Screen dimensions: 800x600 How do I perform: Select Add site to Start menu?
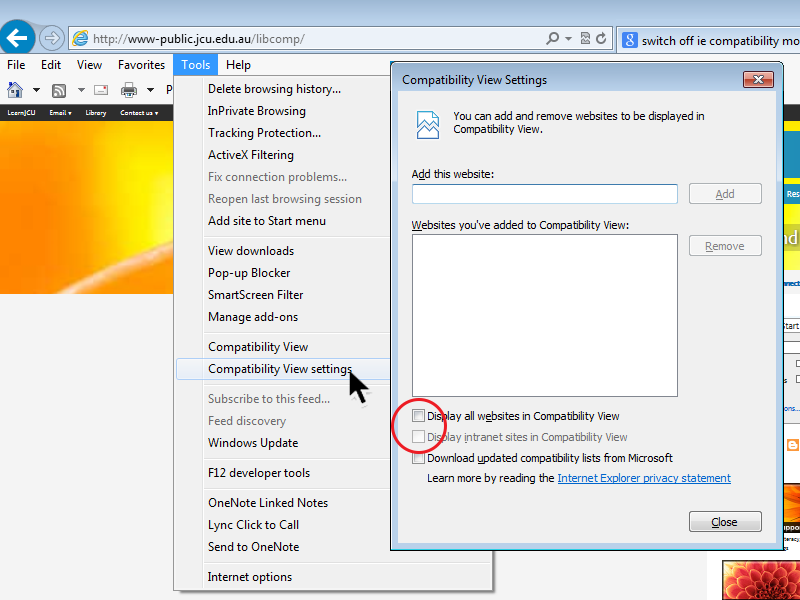click(267, 220)
